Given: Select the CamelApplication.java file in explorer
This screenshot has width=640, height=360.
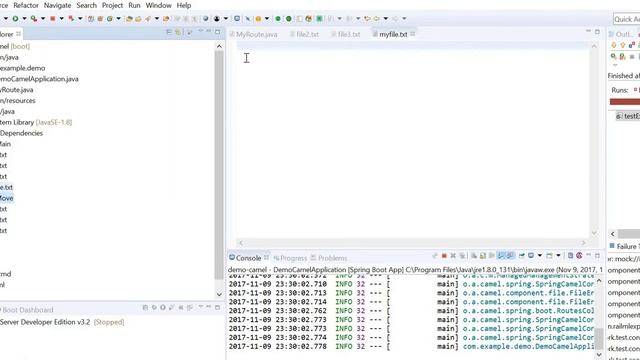Looking at the screenshot, I should coord(39,79).
